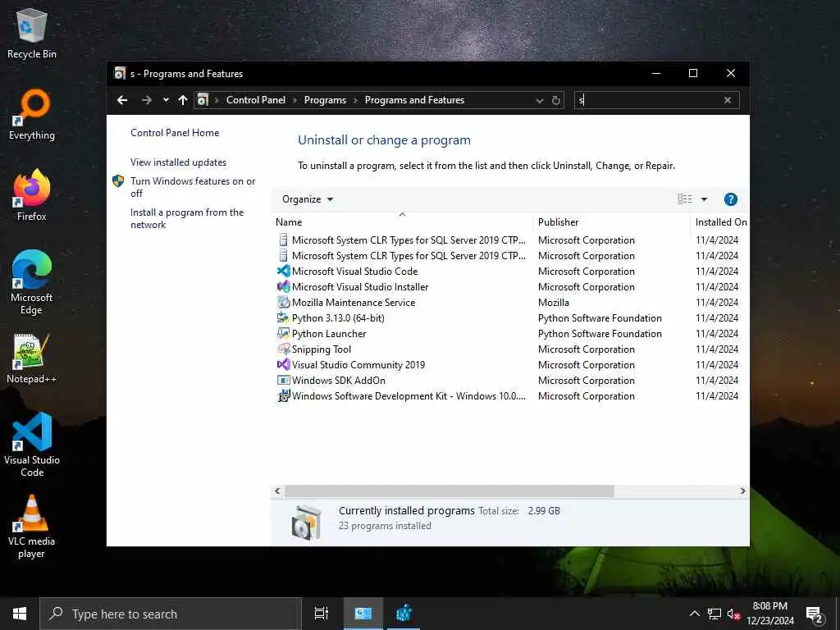840x630 pixels.
Task: Refresh the Programs and Features list
Action: click(x=556, y=100)
